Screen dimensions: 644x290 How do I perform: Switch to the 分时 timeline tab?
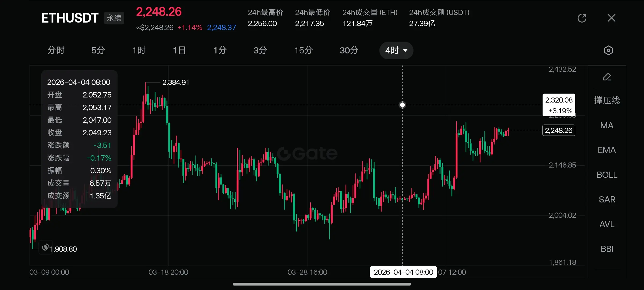(x=56, y=50)
